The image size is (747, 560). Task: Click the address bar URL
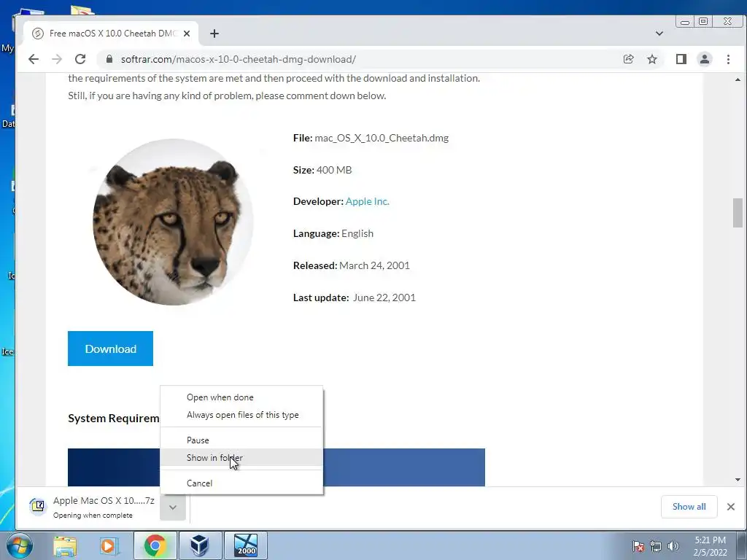click(x=239, y=59)
